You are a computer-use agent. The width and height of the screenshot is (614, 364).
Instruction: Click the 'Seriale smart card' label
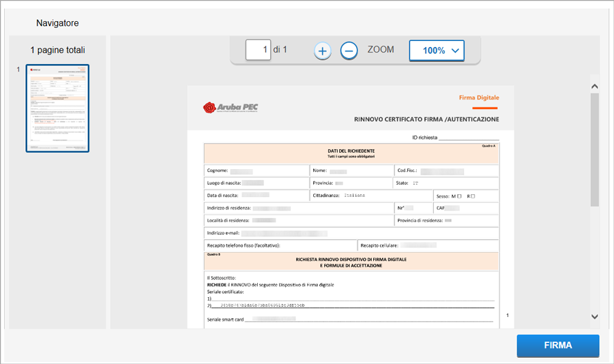(x=225, y=320)
